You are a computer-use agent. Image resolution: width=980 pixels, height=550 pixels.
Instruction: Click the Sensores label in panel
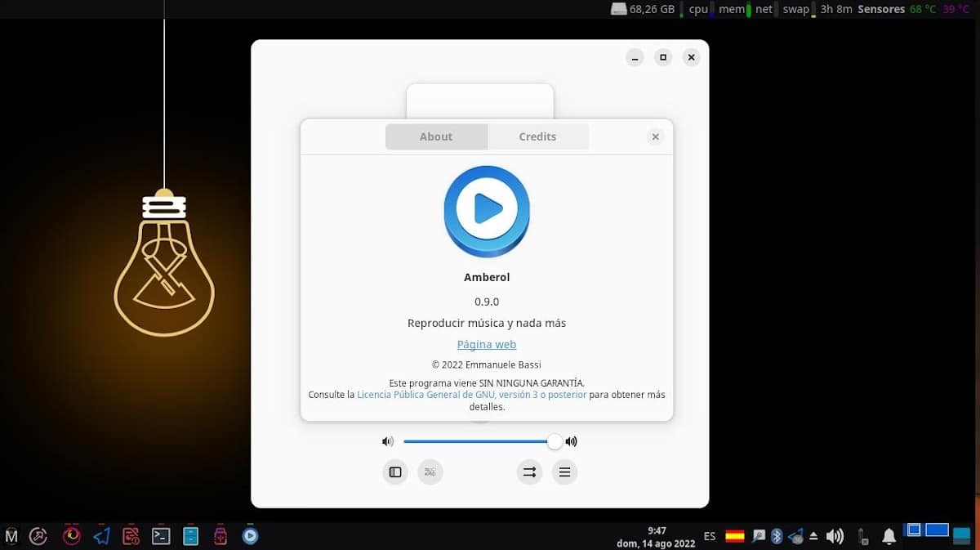881,9
